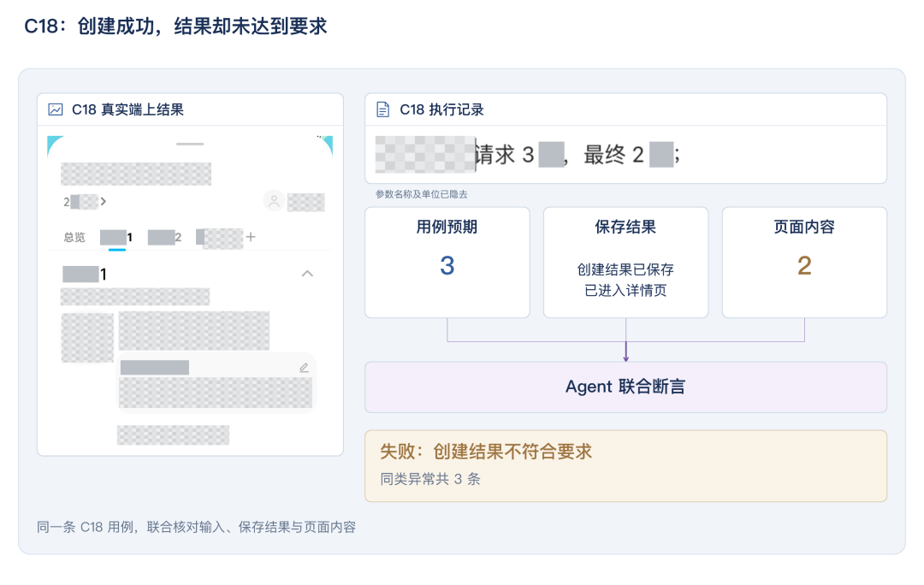Collapse the section with the up chevron
Viewport: 924px width, 585px height.
point(308,274)
